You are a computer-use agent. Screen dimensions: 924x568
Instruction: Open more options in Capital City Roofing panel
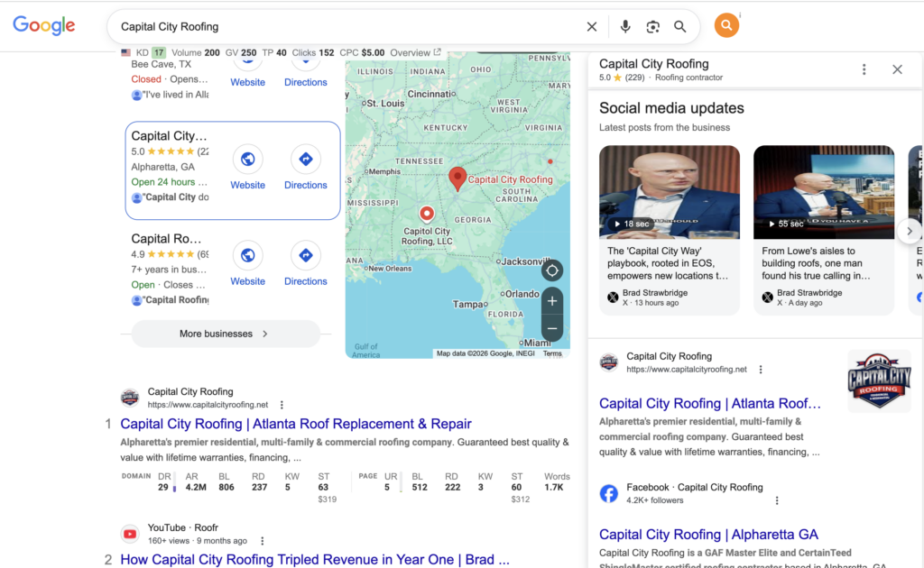coord(864,69)
